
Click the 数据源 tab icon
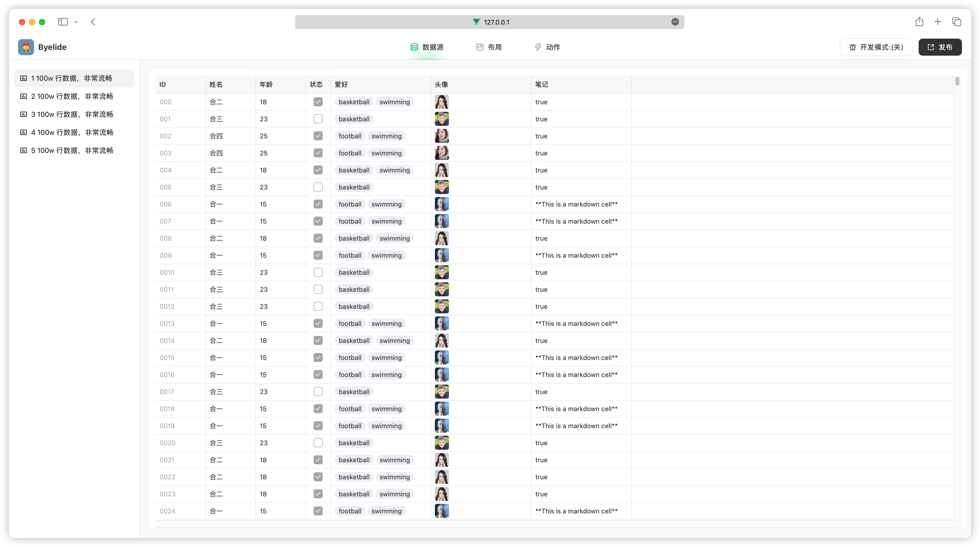413,46
